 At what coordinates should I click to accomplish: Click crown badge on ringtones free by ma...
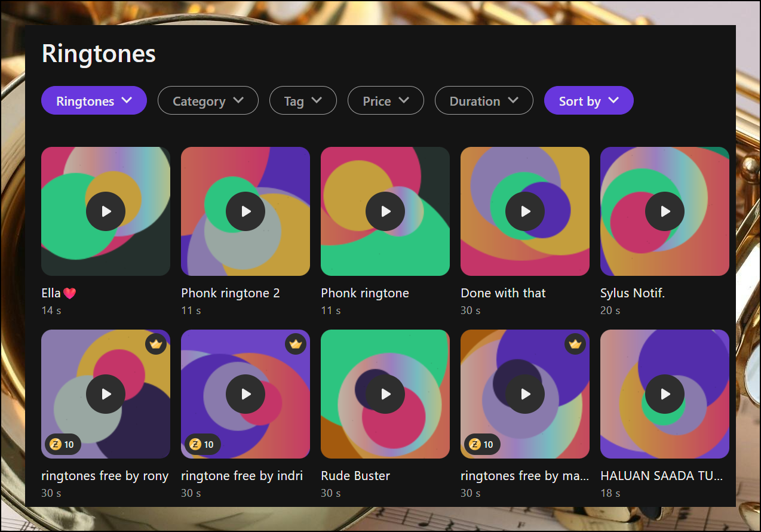tap(575, 344)
